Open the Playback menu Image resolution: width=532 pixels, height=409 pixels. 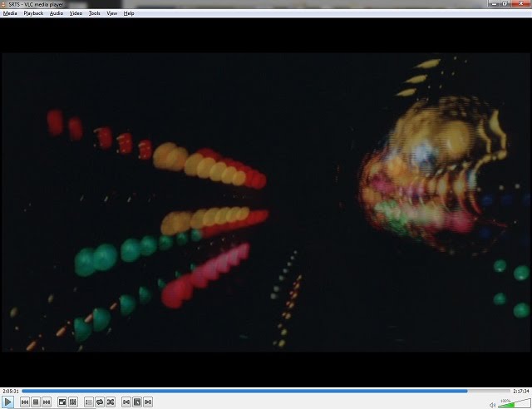click(33, 13)
